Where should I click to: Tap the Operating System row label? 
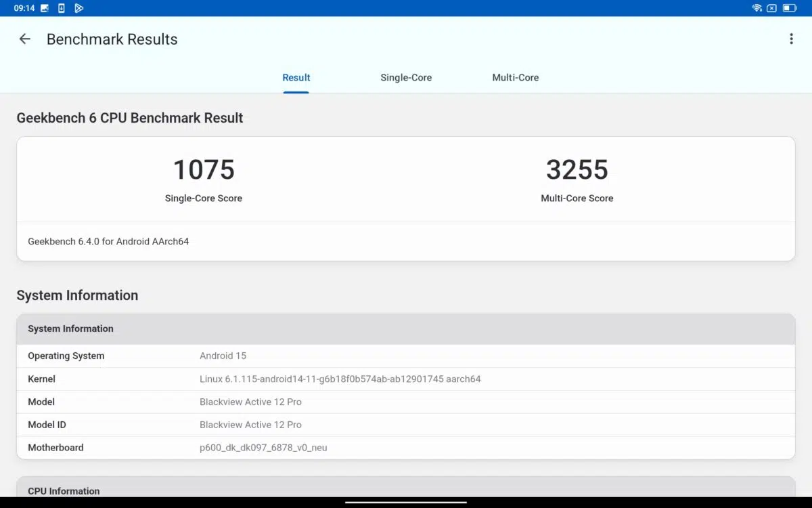tap(66, 356)
